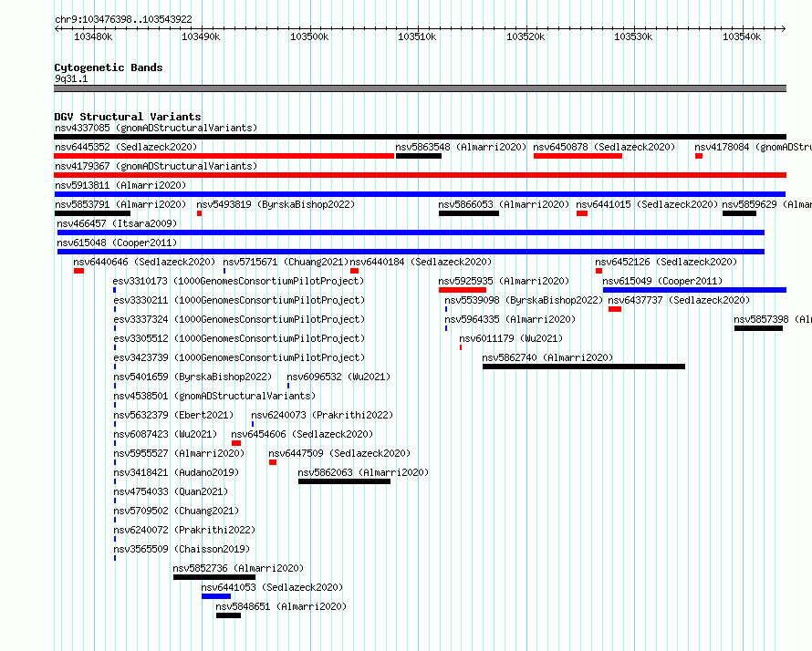The height and width of the screenshot is (651, 812).
Task: Click the nsv5401659 ByrskaBishop2022 label
Action: pyautogui.click(x=193, y=377)
